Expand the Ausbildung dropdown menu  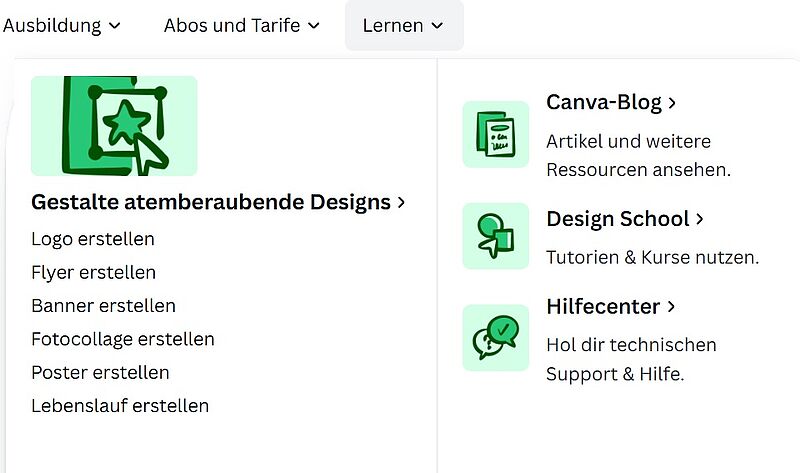coord(61,25)
